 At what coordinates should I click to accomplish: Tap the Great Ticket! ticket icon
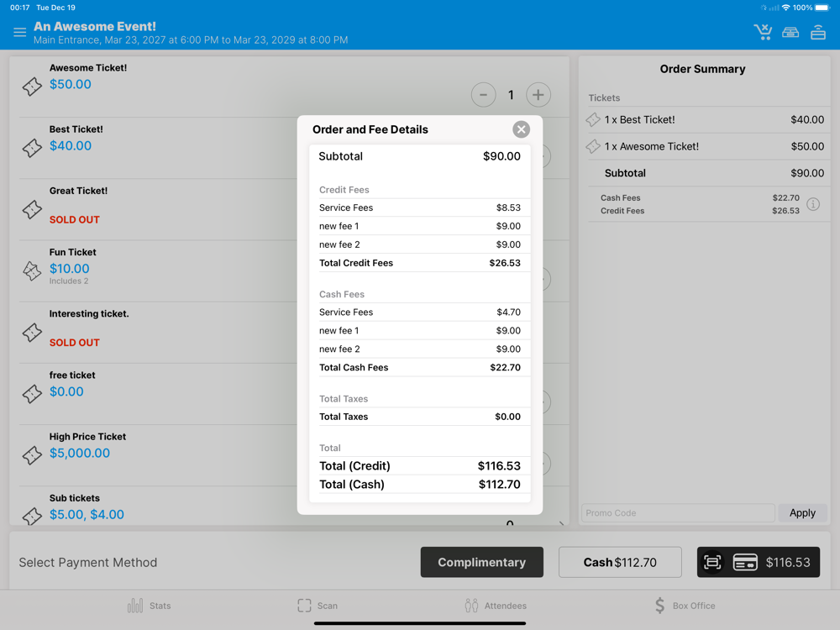32,209
